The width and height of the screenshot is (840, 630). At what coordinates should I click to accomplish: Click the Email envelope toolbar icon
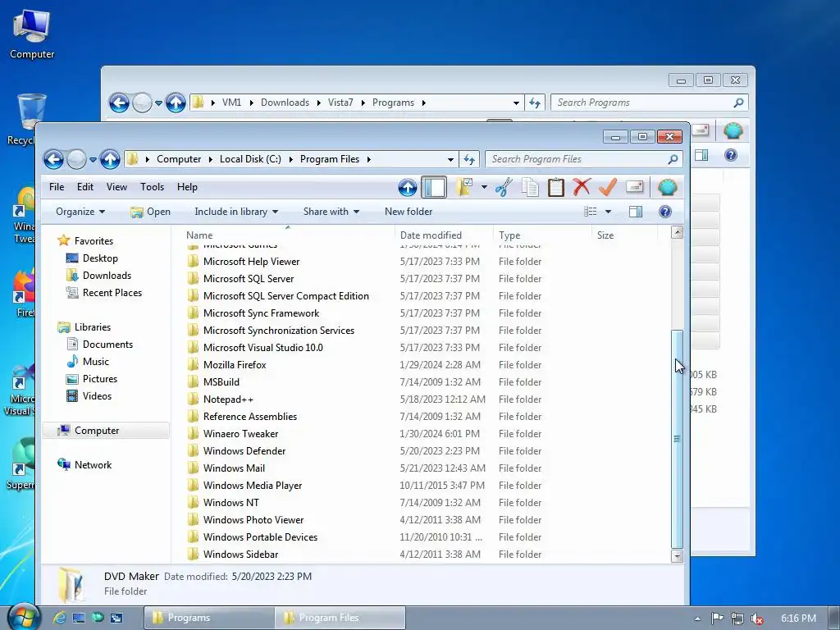pos(634,187)
